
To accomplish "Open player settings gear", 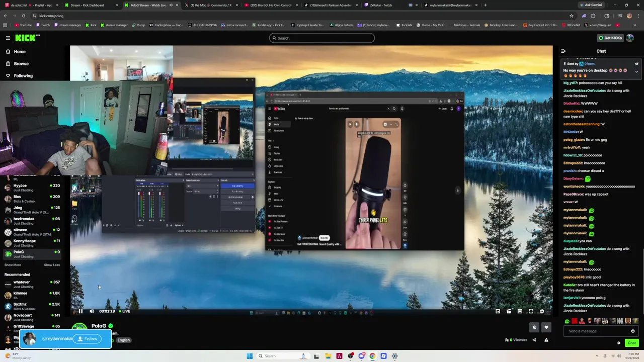I will point(542,311).
